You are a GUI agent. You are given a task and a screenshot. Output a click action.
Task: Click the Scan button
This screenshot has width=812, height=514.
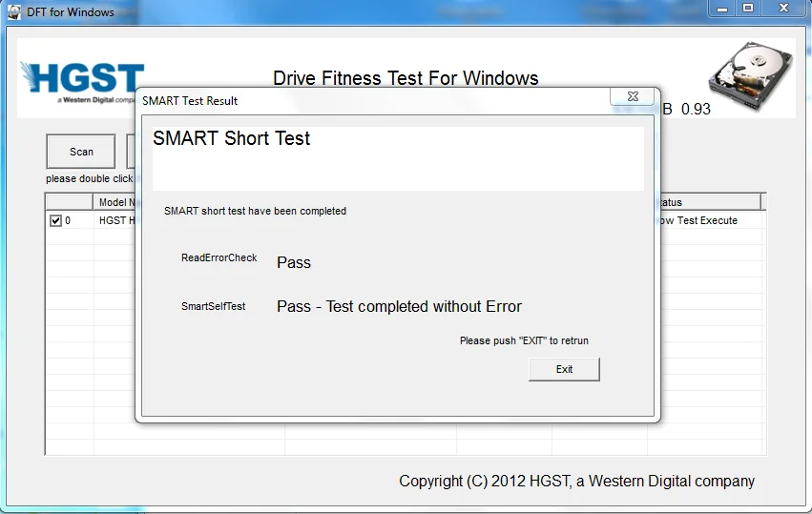81,152
